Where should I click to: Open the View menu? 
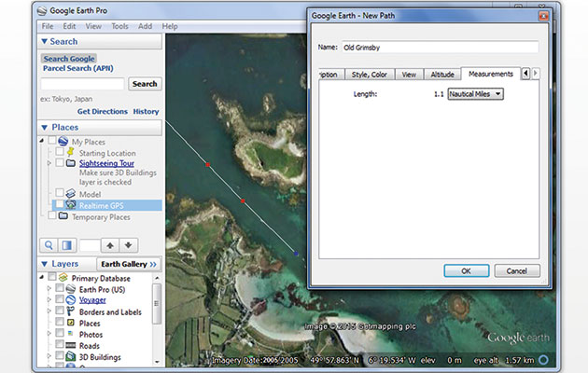point(93,26)
